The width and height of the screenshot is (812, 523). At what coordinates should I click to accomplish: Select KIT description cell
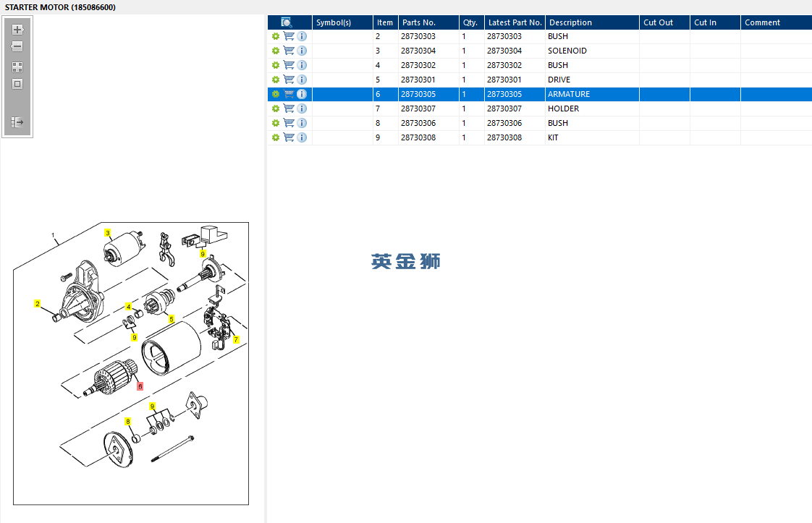tap(592, 137)
